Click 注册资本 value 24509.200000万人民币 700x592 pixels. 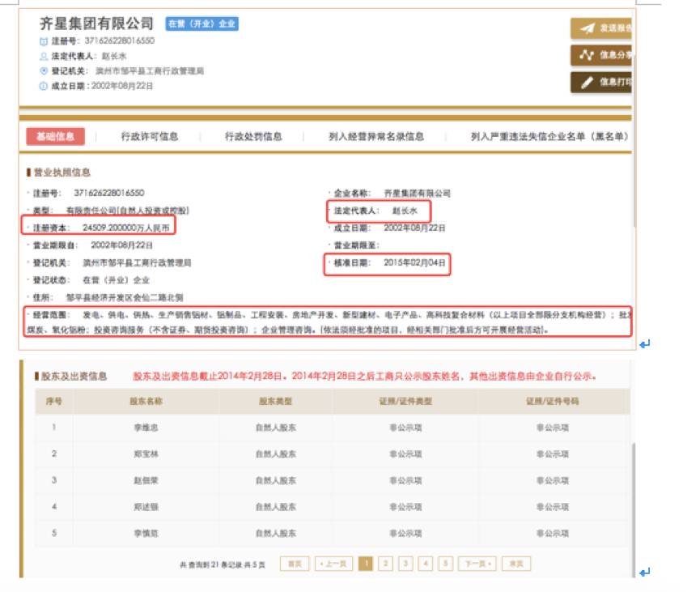click(x=126, y=228)
